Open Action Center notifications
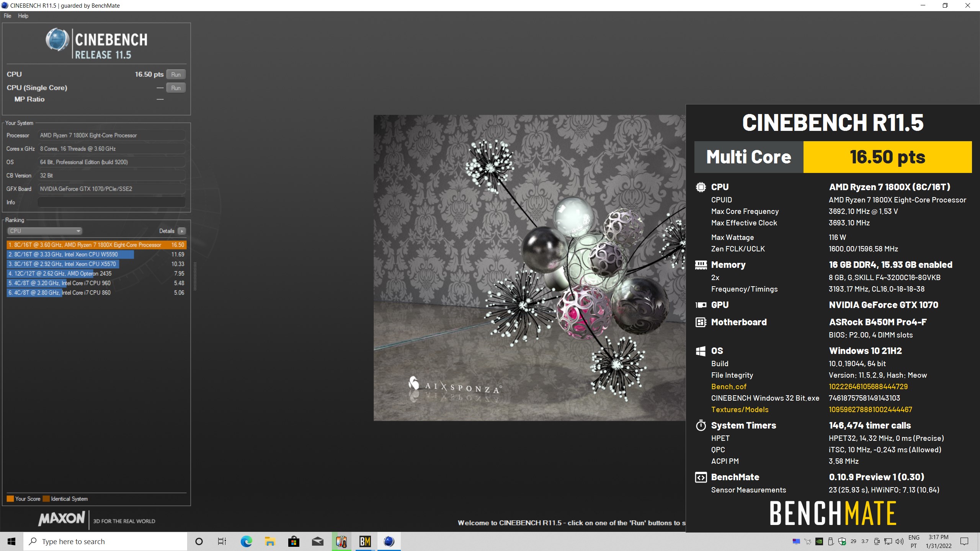Screen dimensions: 980x551 pos(964,541)
